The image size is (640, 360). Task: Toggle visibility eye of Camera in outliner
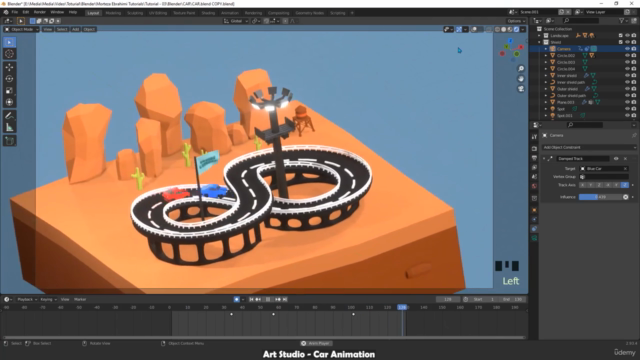(x=627, y=49)
